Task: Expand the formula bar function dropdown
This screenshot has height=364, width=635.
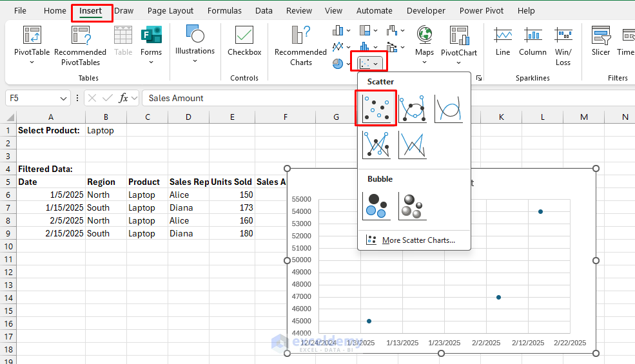Action: pyautogui.click(x=135, y=98)
